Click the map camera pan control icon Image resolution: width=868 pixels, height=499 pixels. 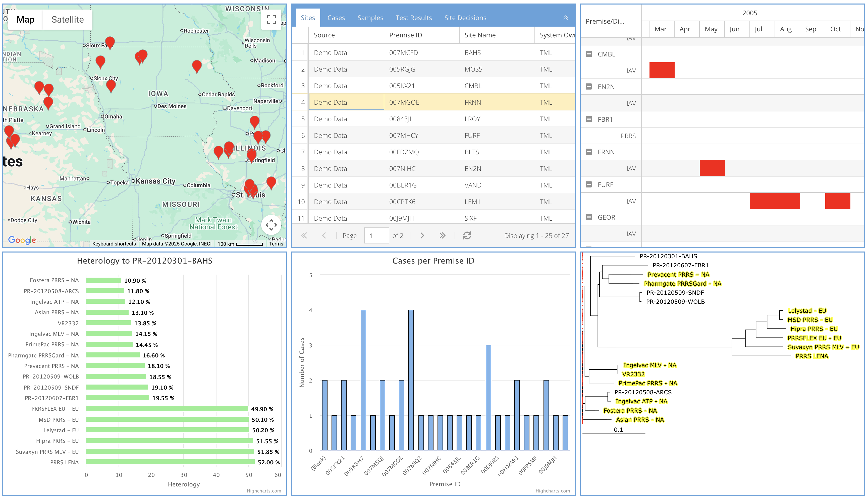(271, 225)
